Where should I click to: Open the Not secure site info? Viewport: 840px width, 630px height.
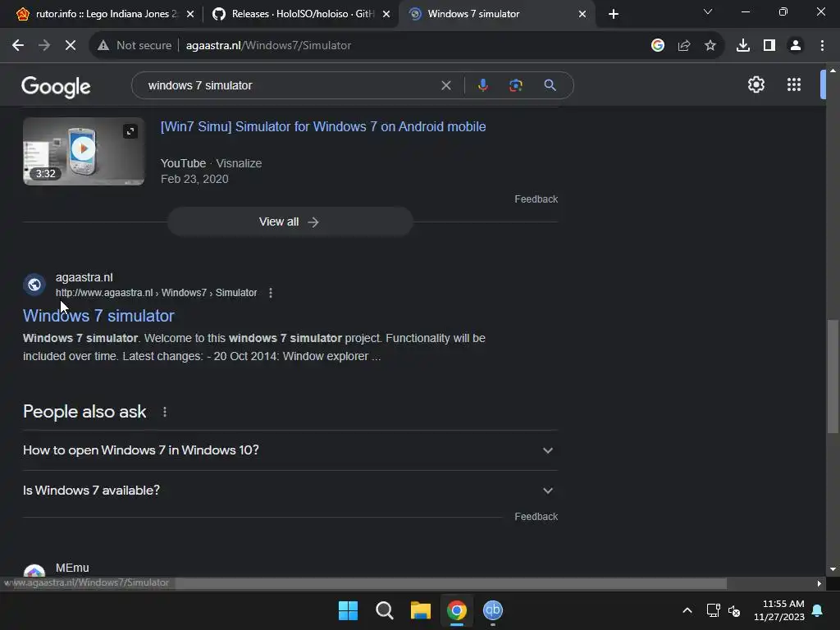[135, 46]
